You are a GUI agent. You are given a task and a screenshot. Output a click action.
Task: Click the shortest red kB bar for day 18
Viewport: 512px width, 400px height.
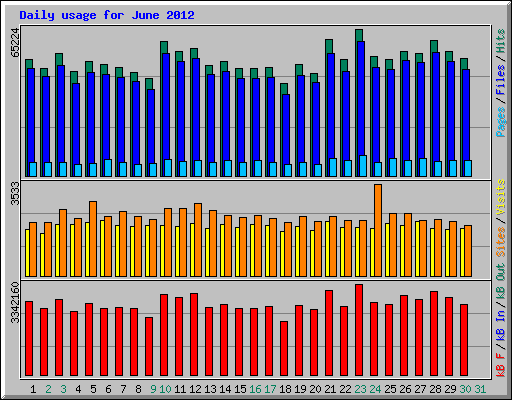[x=284, y=349]
